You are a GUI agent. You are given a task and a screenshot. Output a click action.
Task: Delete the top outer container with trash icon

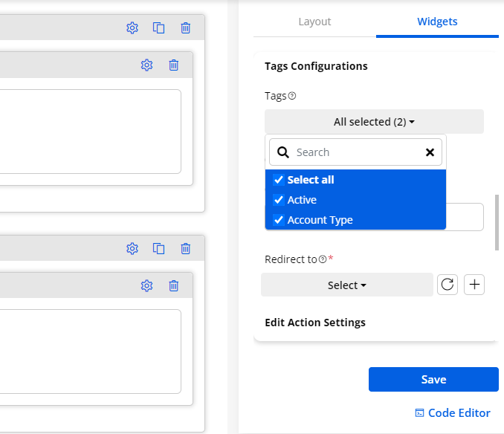[x=186, y=28]
